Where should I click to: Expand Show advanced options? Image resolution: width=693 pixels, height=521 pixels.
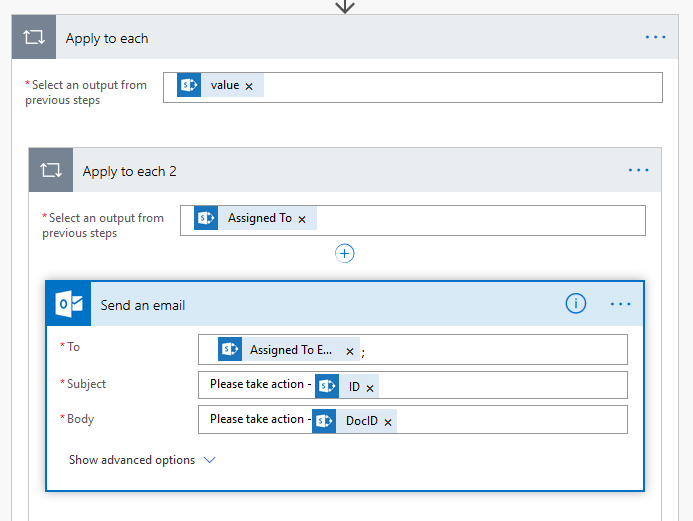(132, 460)
